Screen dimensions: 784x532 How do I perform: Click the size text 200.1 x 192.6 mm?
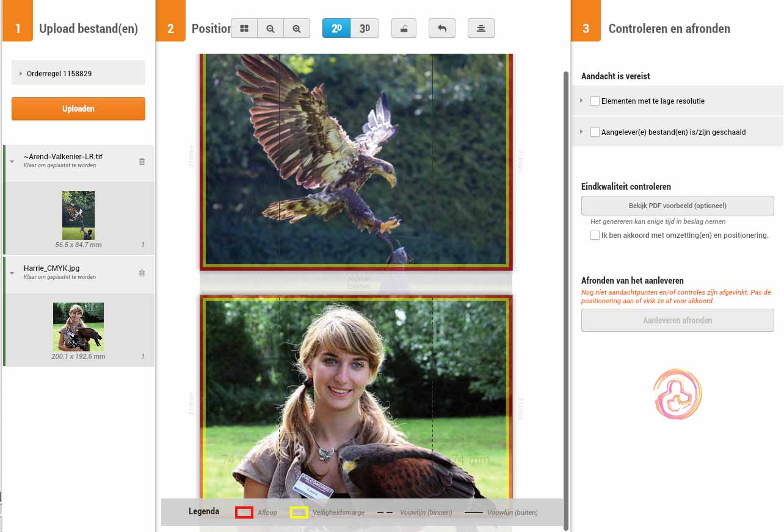point(78,356)
